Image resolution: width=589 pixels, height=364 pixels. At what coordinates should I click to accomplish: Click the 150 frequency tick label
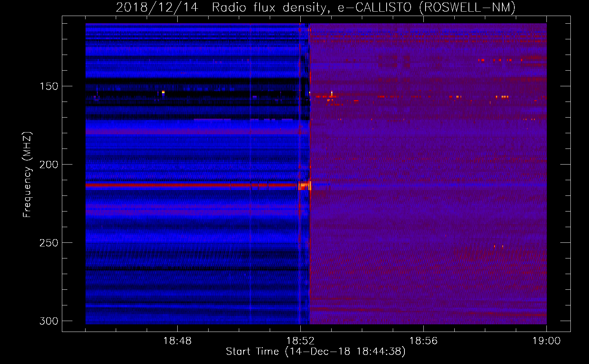49,86
